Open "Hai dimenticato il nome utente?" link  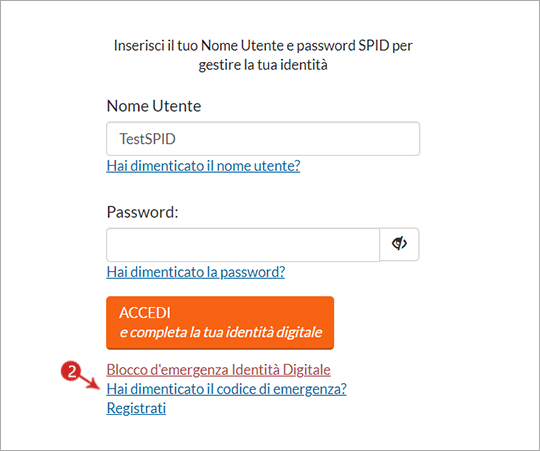[203, 166]
